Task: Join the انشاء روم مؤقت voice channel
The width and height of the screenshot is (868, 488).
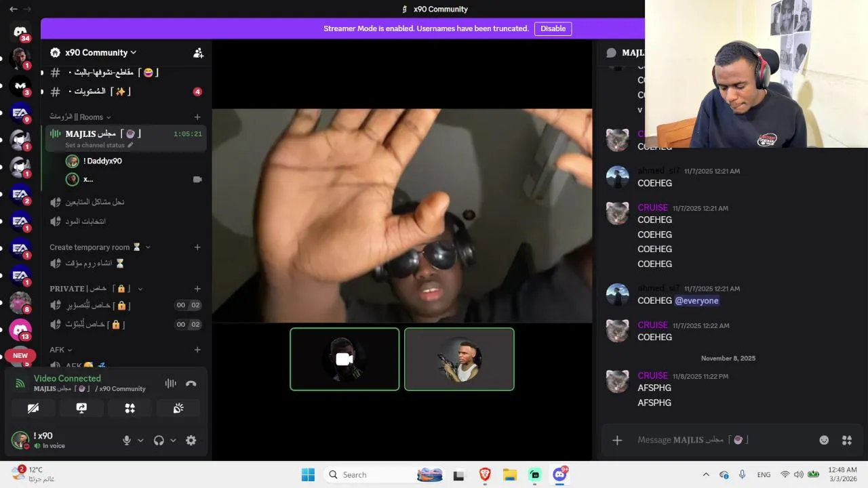Action: [125, 264]
